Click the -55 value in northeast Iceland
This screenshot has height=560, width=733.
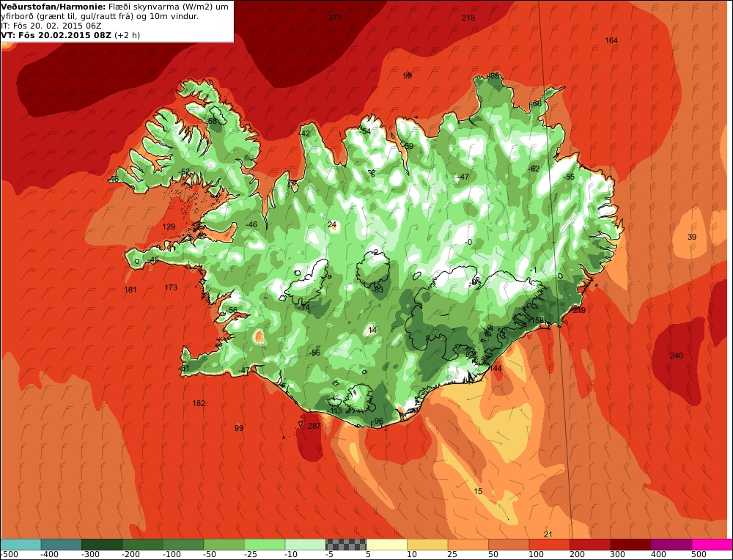click(x=569, y=177)
